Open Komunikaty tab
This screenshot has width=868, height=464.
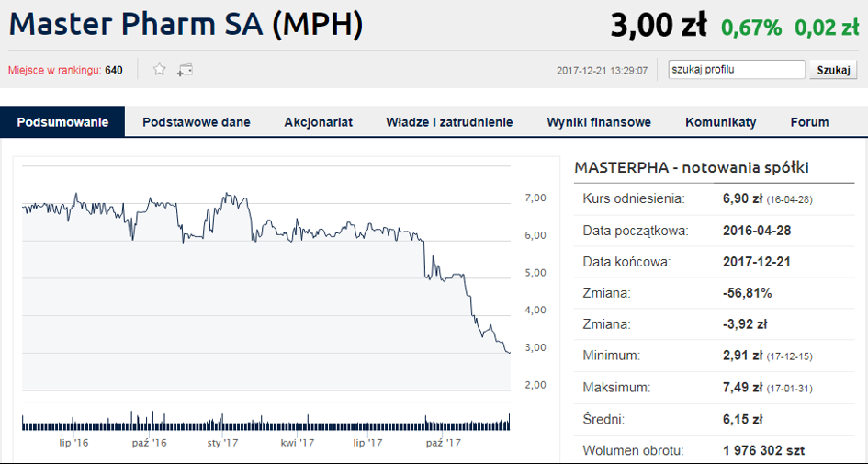[x=721, y=122]
